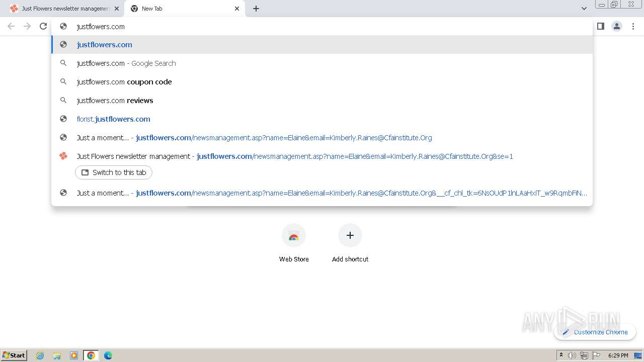This screenshot has width=644, height=362.
Task: Select 'justflowers.com coupon code' suggestion
Action: 322,82
